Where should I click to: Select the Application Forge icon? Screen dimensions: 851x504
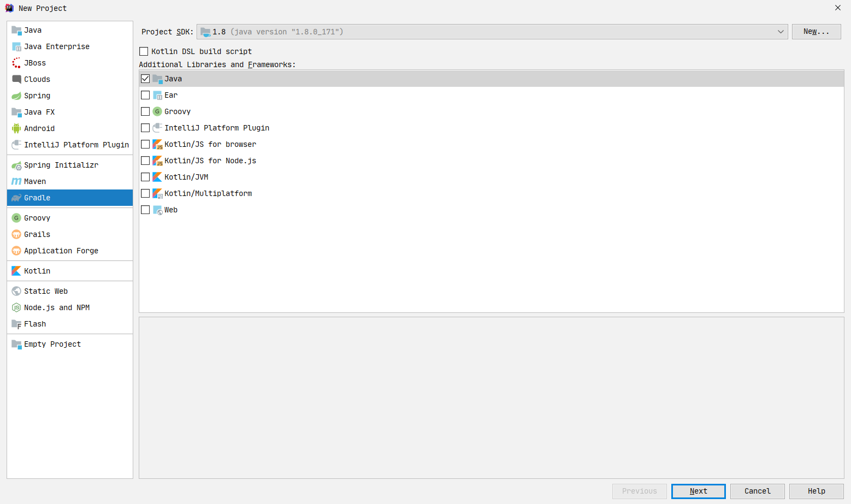click(16, 251)
